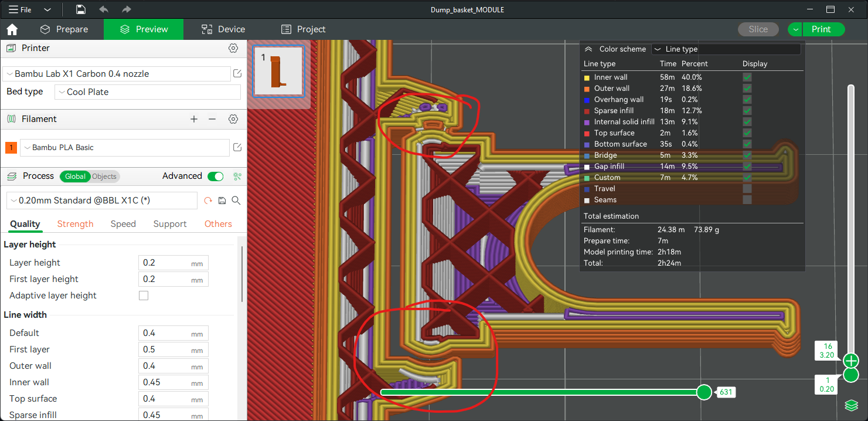Viewport: 868px width, 421px height.
Task: Show Travel lines in display list
Action: (x=747, y=189)
